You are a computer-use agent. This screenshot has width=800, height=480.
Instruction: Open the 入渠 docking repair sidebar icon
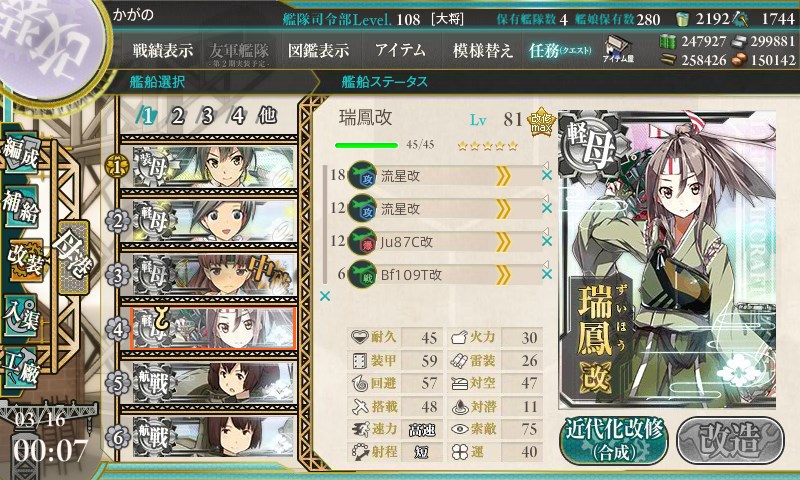click(22, 315)
